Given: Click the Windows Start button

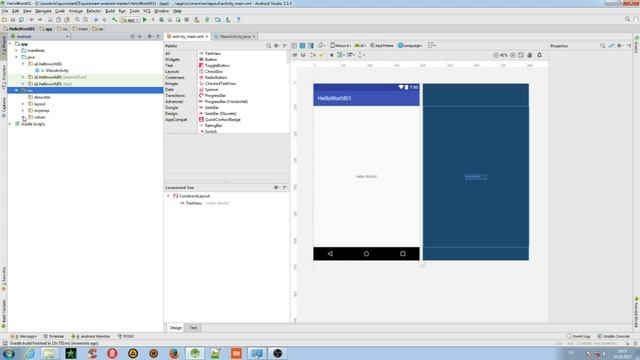Looking at the screenshot, I should pos(9,353).
